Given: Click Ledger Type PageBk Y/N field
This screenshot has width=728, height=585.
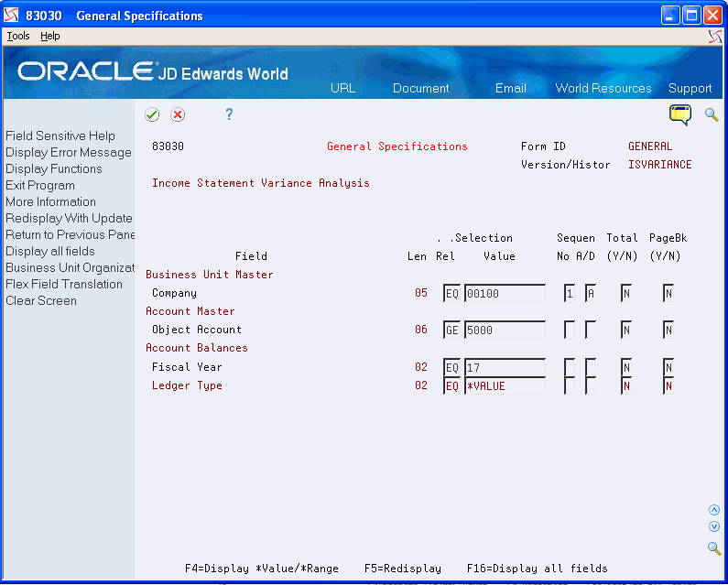Looking at the screenshot, I should pos(668,385).
